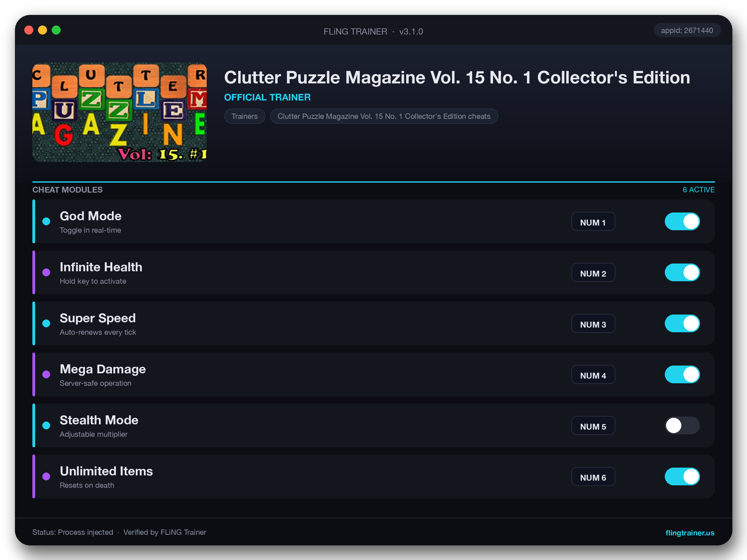
Task: Click the red close window button
Action: pos(29,30)
